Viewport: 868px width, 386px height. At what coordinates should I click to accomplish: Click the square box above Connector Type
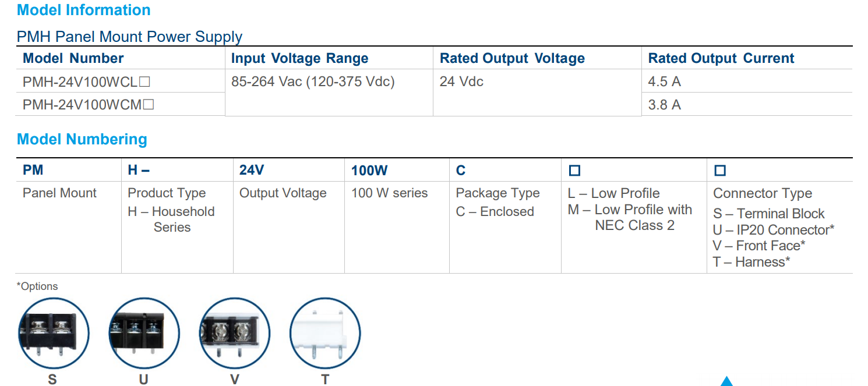tap(720, 171)
